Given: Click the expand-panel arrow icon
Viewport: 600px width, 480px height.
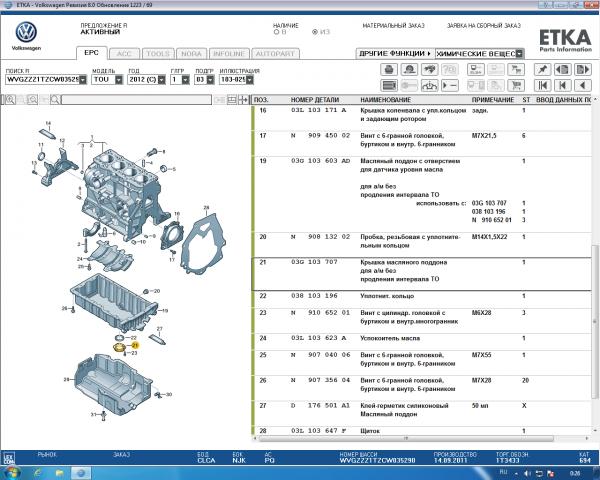Looking at the screenshot, I should (x=243, y=100).
